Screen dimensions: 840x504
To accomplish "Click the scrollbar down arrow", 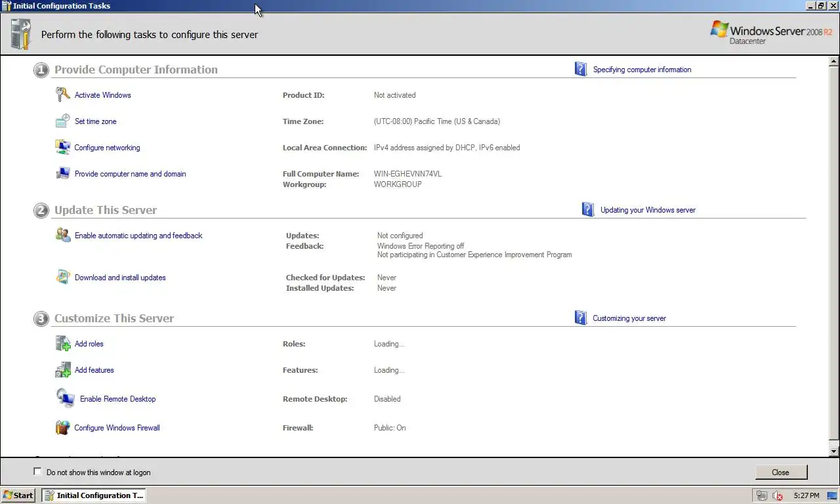I will [x=834, y=451].
